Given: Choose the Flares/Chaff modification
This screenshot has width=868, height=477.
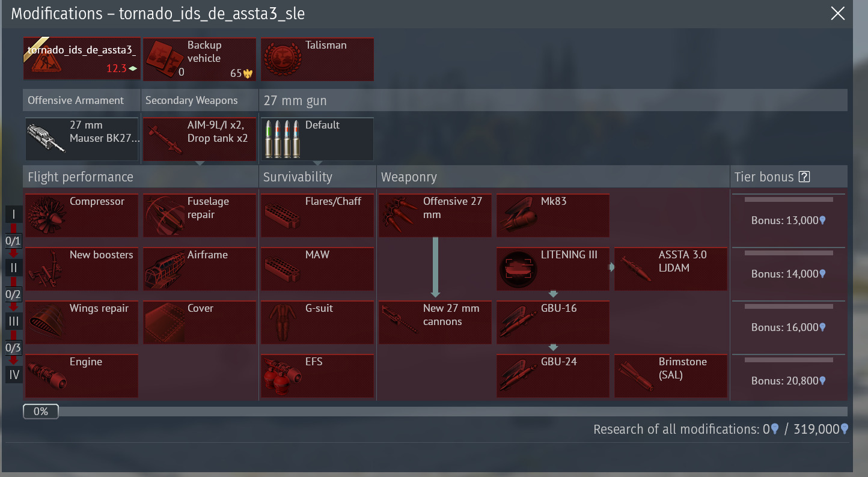Looking at the screenshot, I should click(x=317, y=215).
